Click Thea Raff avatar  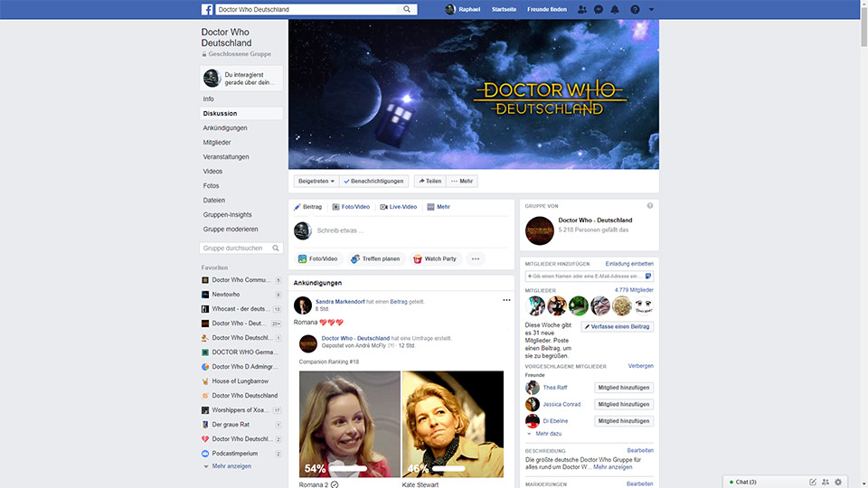click(x=532, y=388)
